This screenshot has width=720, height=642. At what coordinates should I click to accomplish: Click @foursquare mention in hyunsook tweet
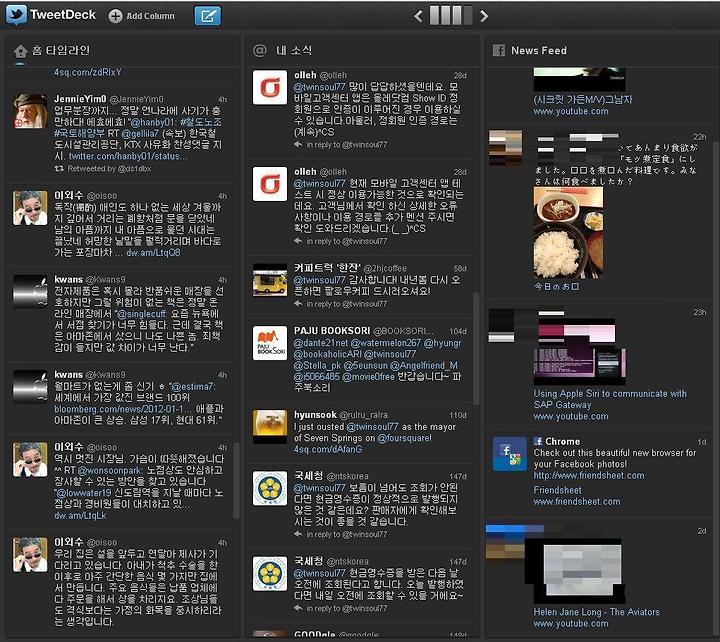tap(405, 439)
